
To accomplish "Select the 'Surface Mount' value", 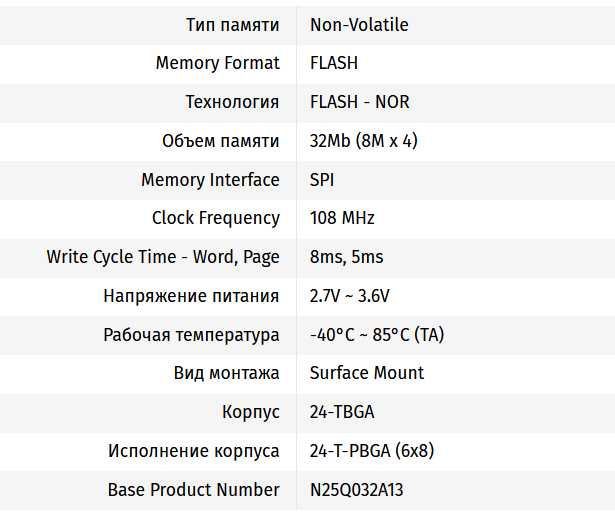I will pyautogui.click(x=367, y=373).
